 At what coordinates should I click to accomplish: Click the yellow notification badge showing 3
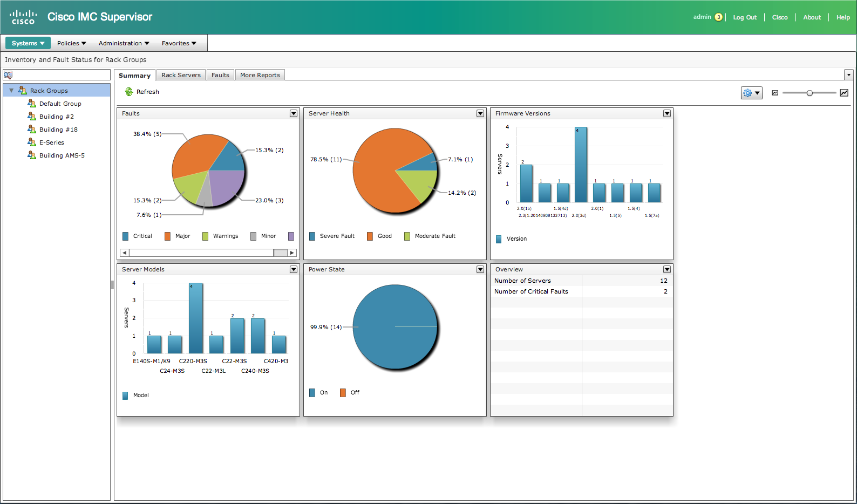coord(718,17)
